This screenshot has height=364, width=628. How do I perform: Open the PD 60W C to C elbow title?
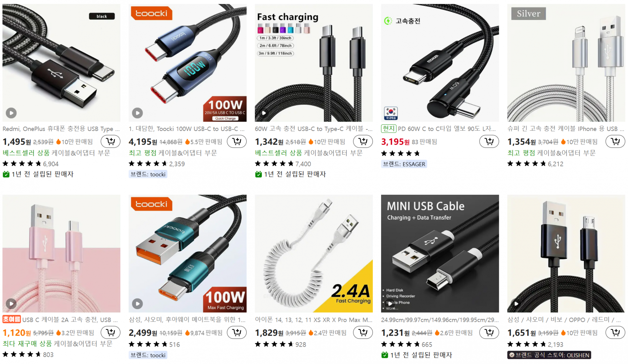[446, 129]
